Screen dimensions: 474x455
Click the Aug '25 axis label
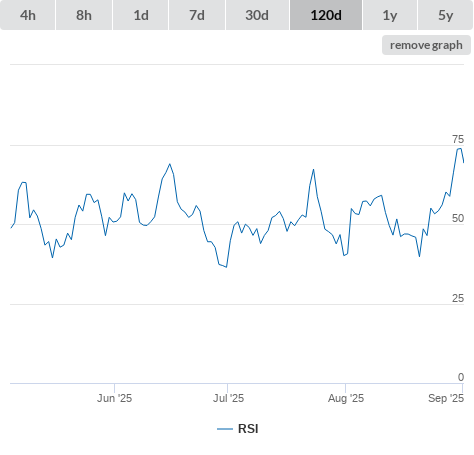pyautogui.click(x=346, y=398)
